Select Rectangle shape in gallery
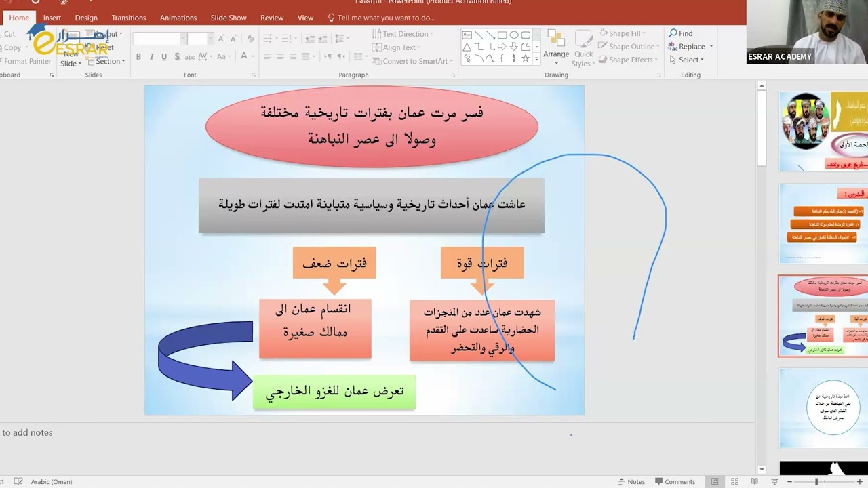The width and height of the screenshot is (868, 488). point(502,35)
